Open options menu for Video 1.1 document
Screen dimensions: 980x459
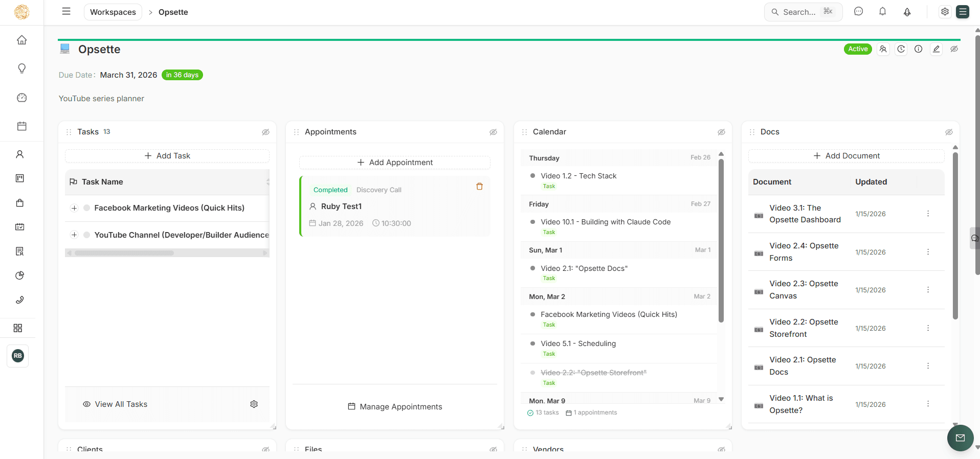928,404
